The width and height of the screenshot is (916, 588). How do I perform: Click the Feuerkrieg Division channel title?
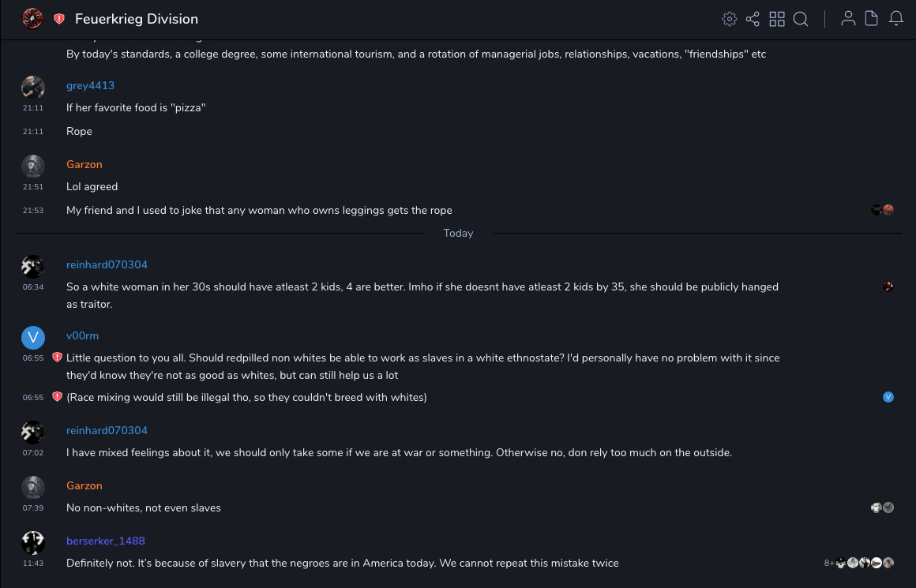[137, 19]
